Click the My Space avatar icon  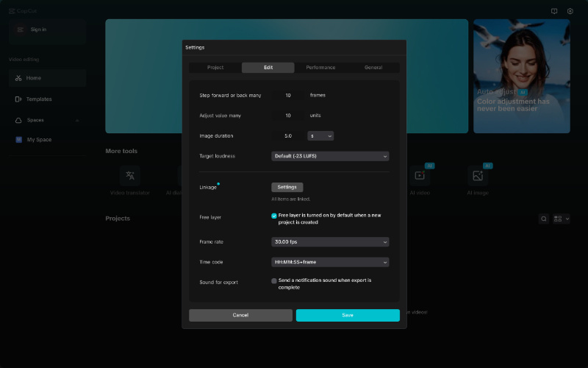coord(19,140)
